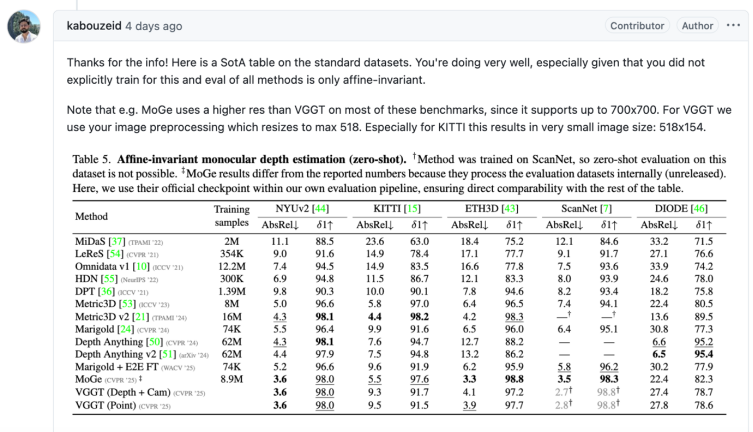753x432 pixels.
Task: Click the Contributor badge
Action: click(x=637, y=26)
